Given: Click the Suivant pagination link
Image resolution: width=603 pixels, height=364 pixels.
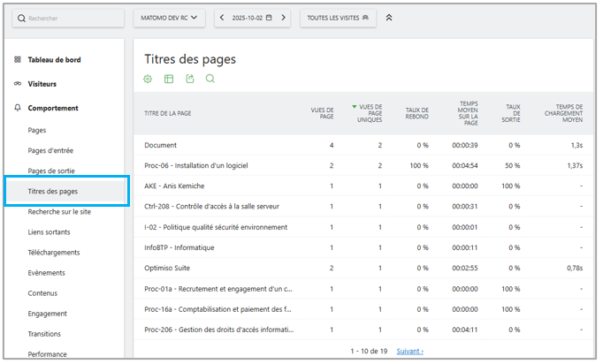Looking at the screenshot, I should point(409,351).
